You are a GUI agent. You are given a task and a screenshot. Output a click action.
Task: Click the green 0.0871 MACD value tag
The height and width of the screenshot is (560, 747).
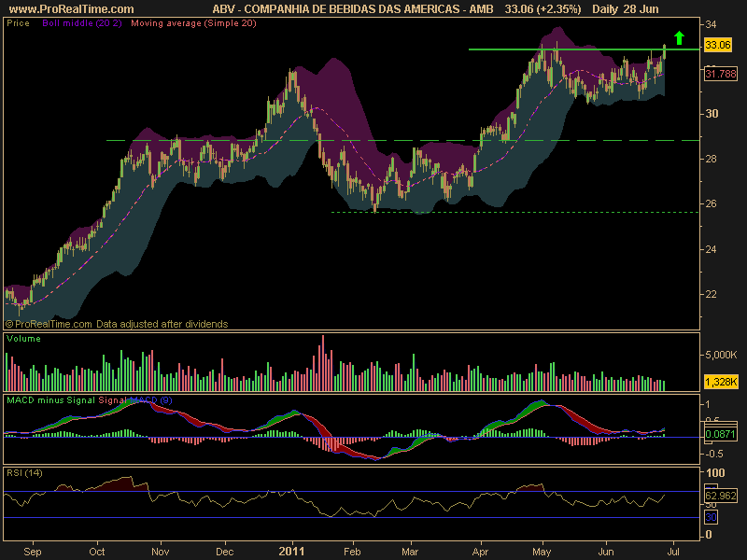[720, 434]
